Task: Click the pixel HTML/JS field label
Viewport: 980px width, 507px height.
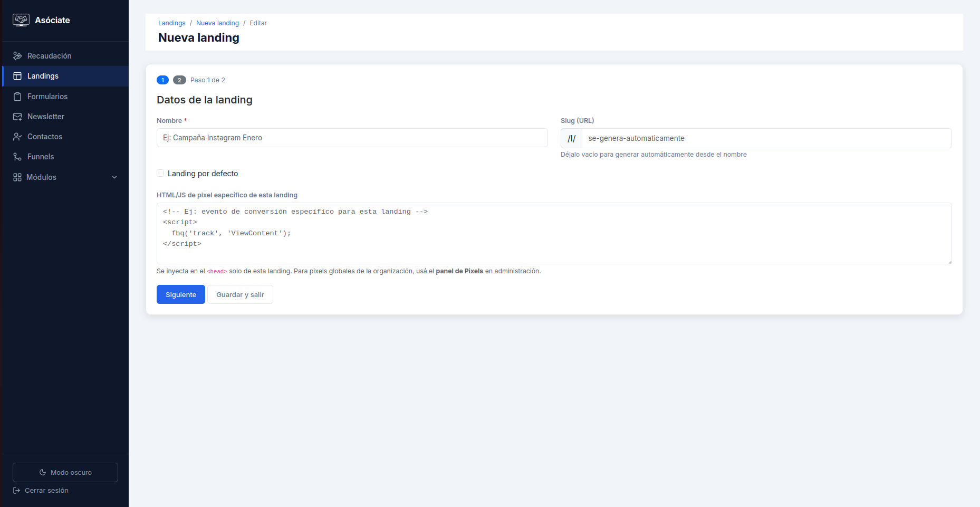Action: pyautogui.click(x=227, y=195)
